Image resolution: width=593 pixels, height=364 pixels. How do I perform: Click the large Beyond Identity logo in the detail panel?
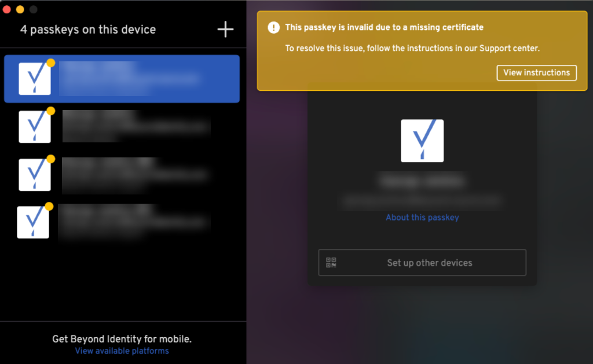click(x=422, y=141)
